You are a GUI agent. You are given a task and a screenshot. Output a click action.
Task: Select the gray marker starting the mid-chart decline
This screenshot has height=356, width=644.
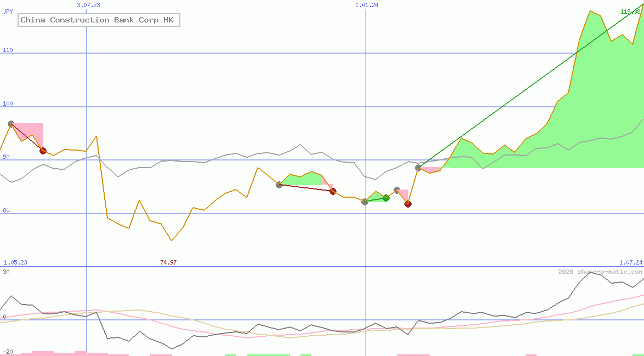pyautogui.click(x=280, y=185)
